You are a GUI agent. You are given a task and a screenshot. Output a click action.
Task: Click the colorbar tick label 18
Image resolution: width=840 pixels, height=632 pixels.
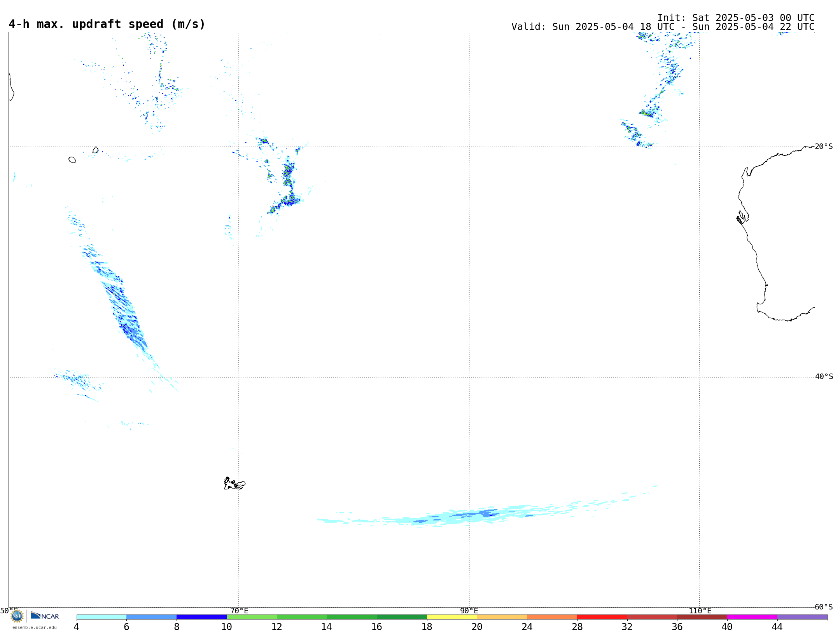tap(427, 627)
